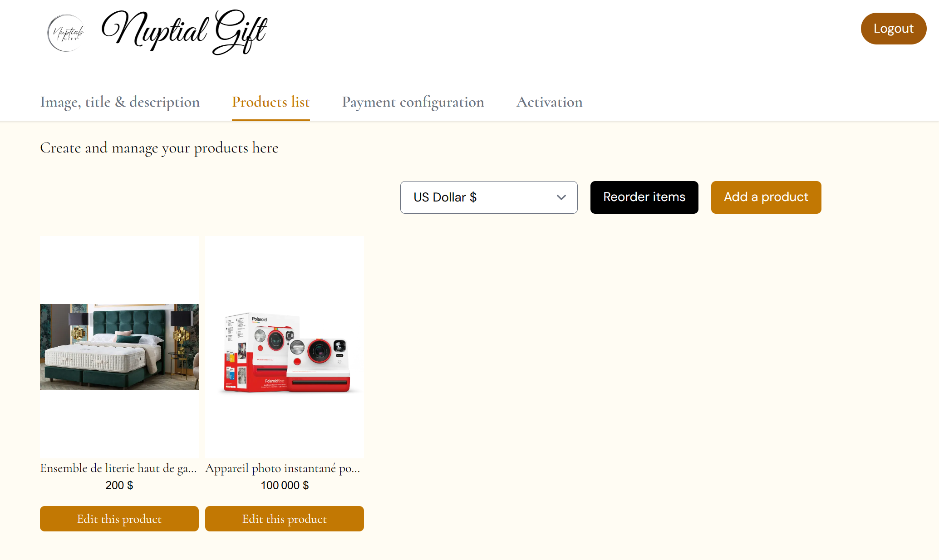
Task: Click the Create and manage products heading
Action: (x=159, y=148)
